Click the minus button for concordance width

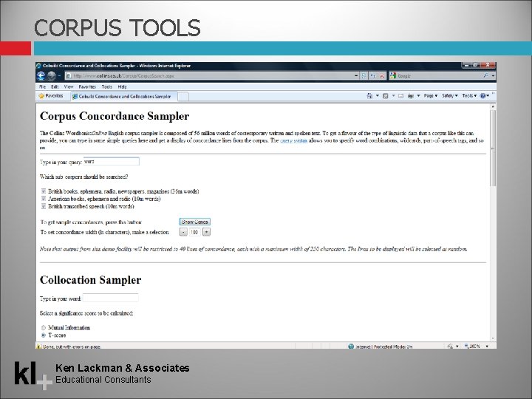coord(183,232)
